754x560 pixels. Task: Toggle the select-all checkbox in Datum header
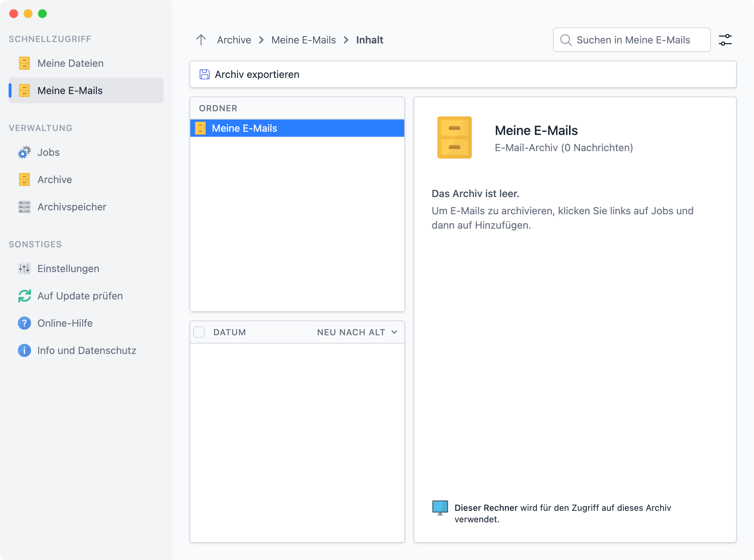tap(199, 332)
